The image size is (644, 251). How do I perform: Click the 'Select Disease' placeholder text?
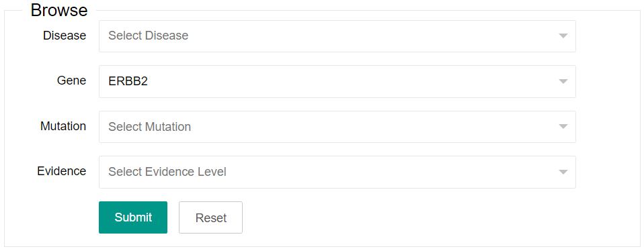coord(149,36)
